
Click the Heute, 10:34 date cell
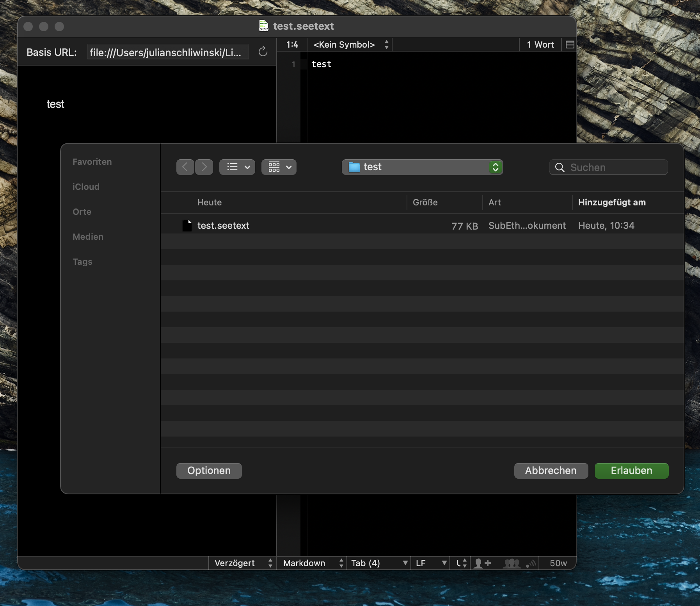606,225
